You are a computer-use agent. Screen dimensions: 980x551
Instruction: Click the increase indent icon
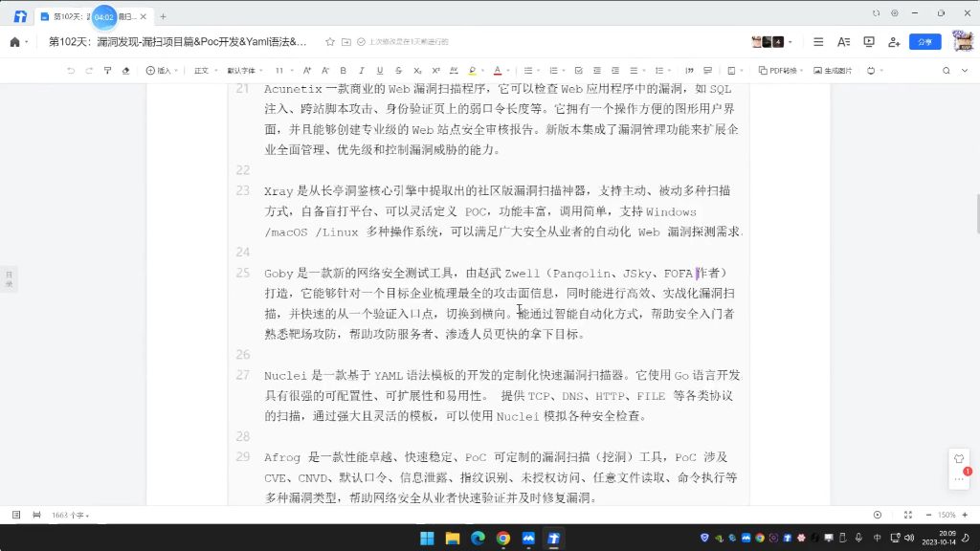615,71
